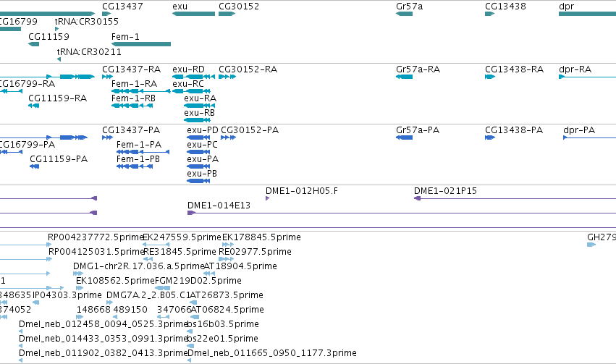This screenshot has height=364, width=616.
Task: Open the CG13437-RA transcript label
Action: pos(132,69)
